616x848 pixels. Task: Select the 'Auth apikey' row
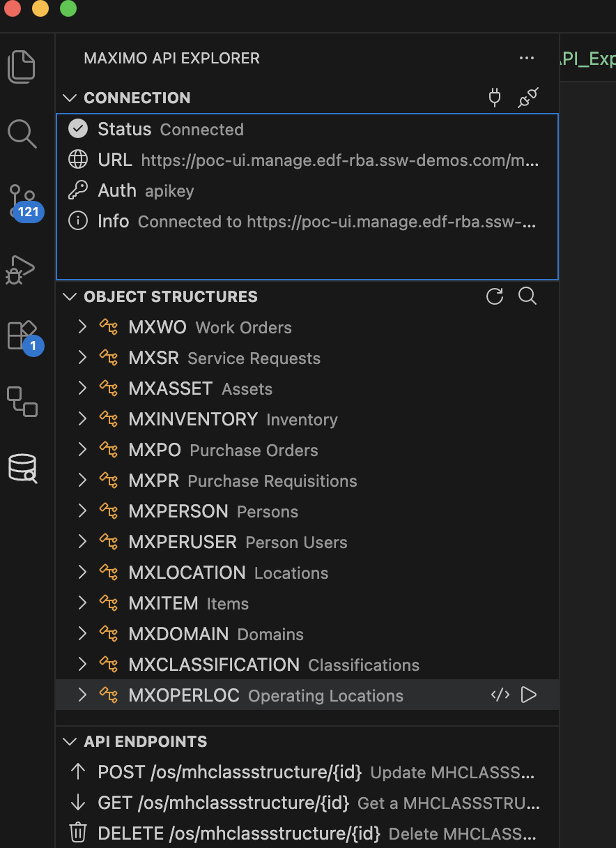(307, 190)
